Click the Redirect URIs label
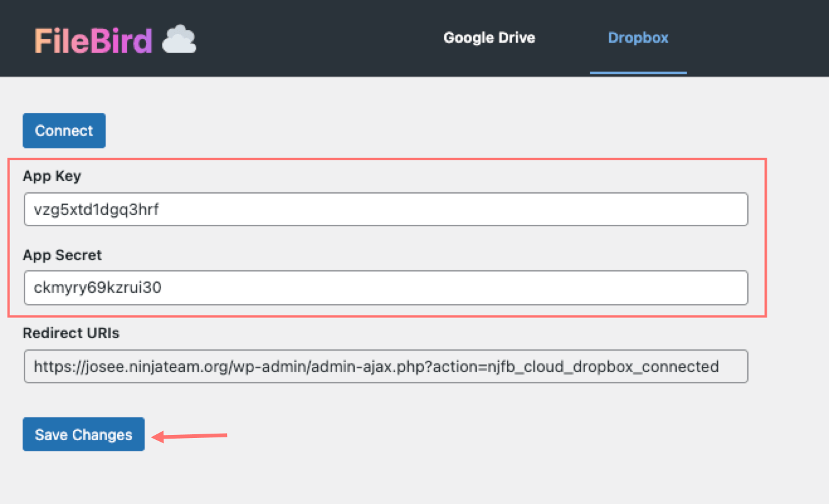Image resolution: width=829 pixels, height=504 pixels. tap(70, 333)
